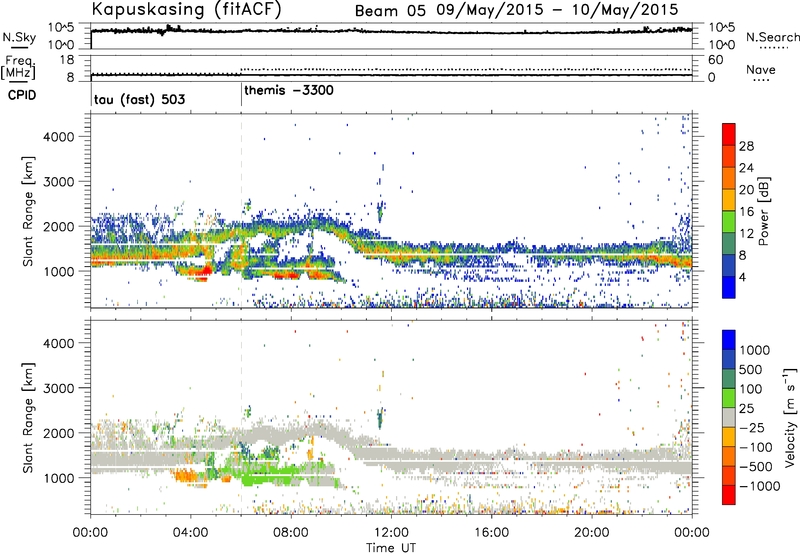Image resolution: width=800 pixels, height=554 pixels.
Task: Select the 'N.Search' legend label
Action: [772, 37]
